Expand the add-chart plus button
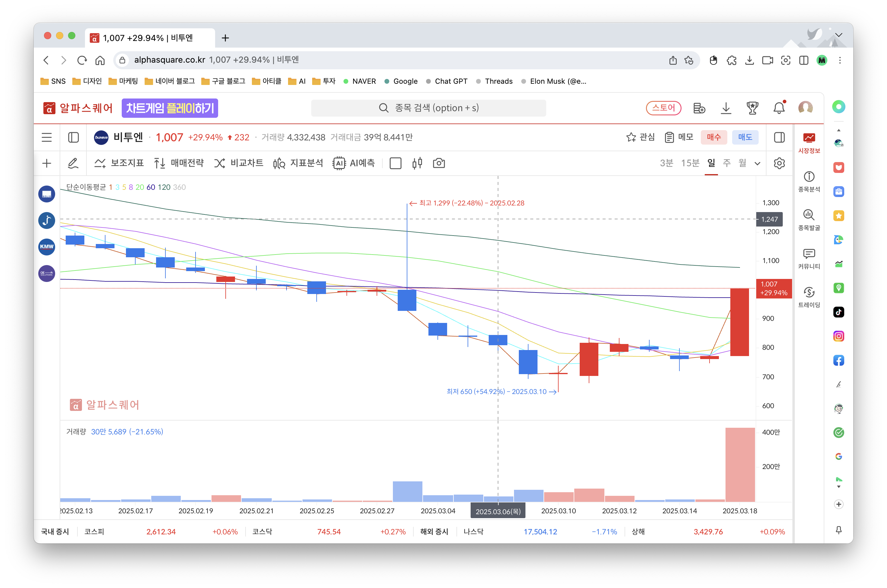Image resolution: width=887 pixels, height=588 pixels. (46, 163)
